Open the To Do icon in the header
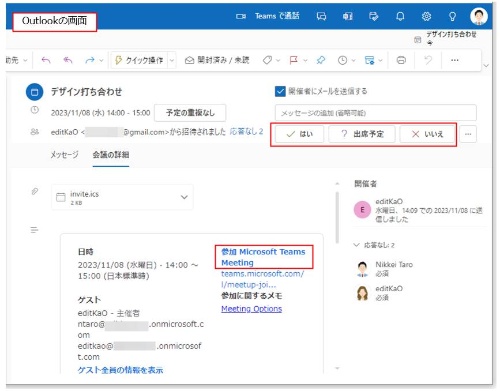Viewport: 500px width, 391px height. [x=374, y=16]
